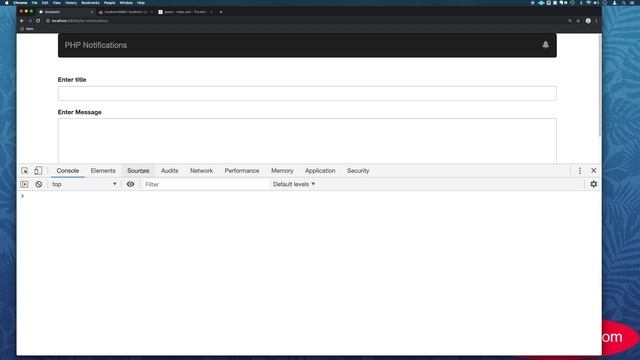Reload the current page

tap(38, 21)
